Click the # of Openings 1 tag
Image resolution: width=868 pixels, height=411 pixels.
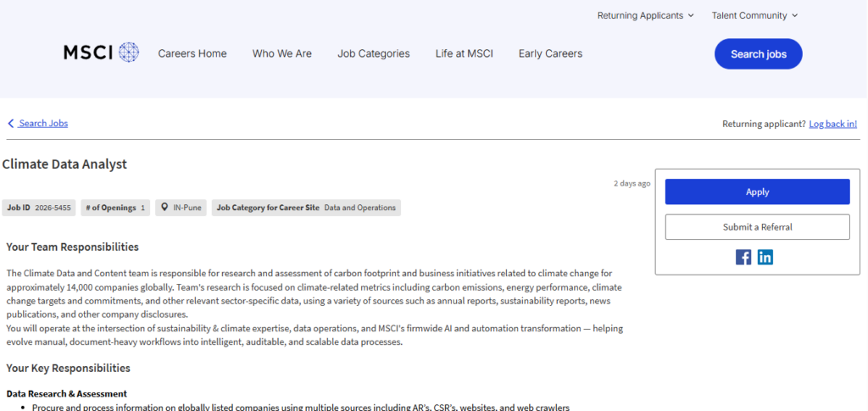pos(115,208)
